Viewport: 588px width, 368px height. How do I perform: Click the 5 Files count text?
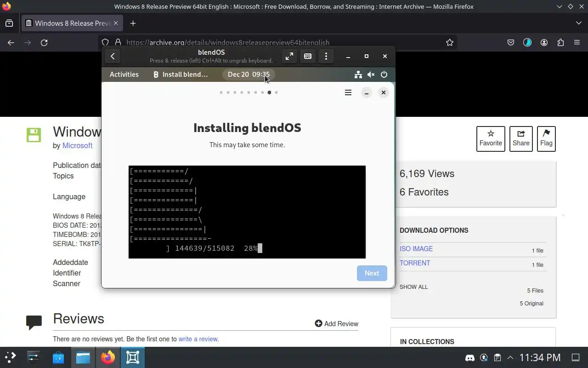click(x=535, y=291)
